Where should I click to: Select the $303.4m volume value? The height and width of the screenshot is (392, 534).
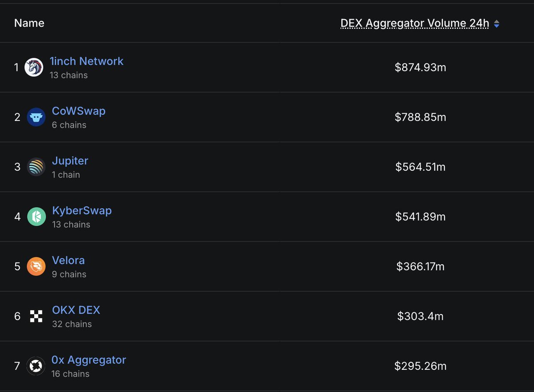click(x=421, y=316)
